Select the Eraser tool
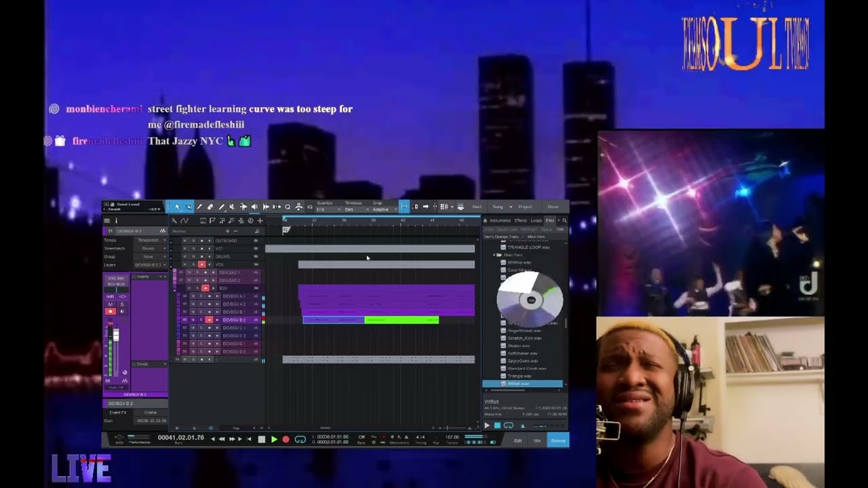 [x=210, y=207]
